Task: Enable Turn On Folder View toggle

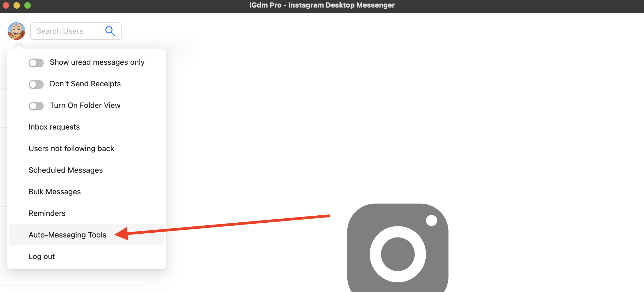Action: coord(36,105)
